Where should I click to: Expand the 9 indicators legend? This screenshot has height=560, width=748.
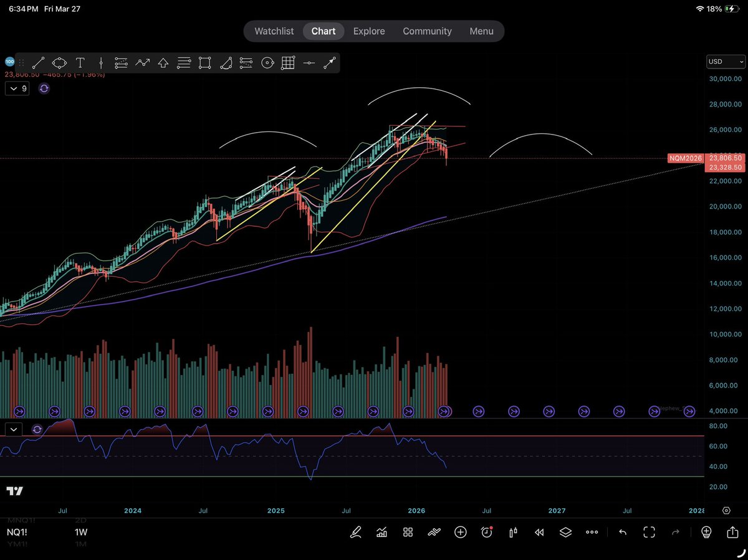[x=17, y=88]
